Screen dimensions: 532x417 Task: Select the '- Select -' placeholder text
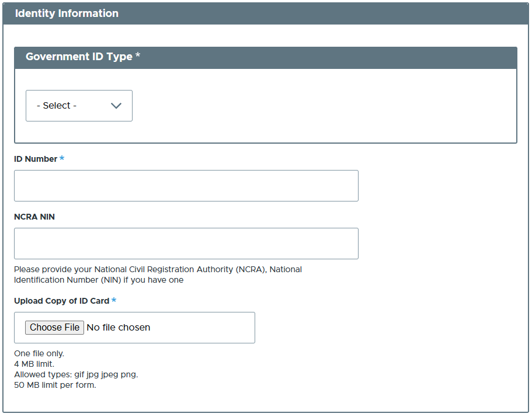[55, 105]
